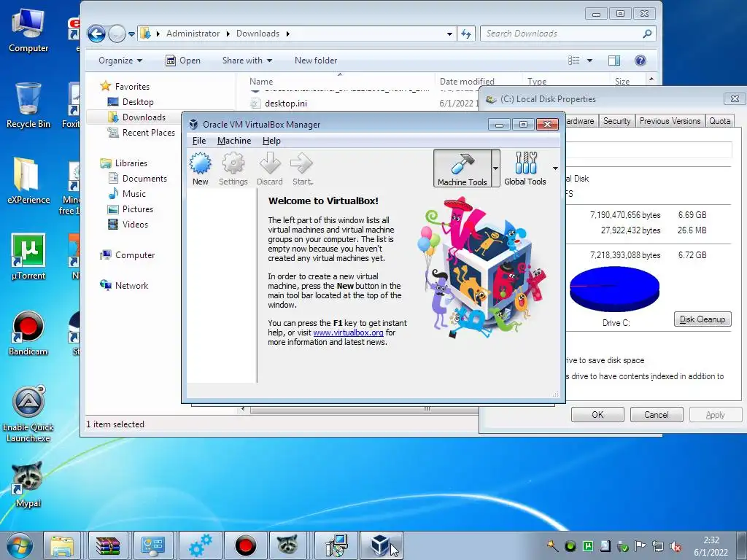Launch the Bandicam desktop shortcut
Screen dimensions: 747x560
[x=28, y=332]
